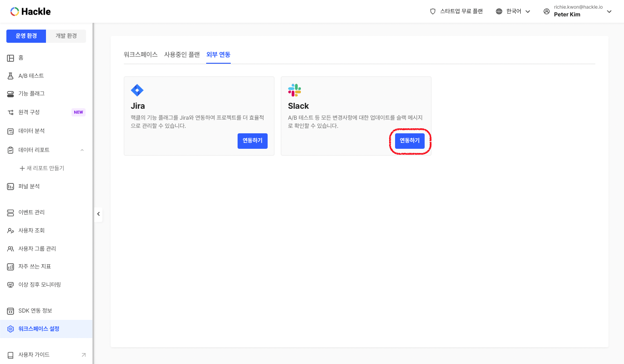Viewport: 624px width, 364px height.
Task: Click the SDK 연동 정보 code icon
Action: tap(10, 311)
